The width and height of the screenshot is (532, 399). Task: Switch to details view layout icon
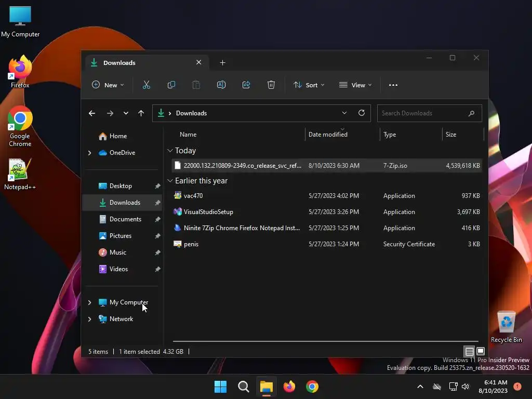[x=469, y=351]
